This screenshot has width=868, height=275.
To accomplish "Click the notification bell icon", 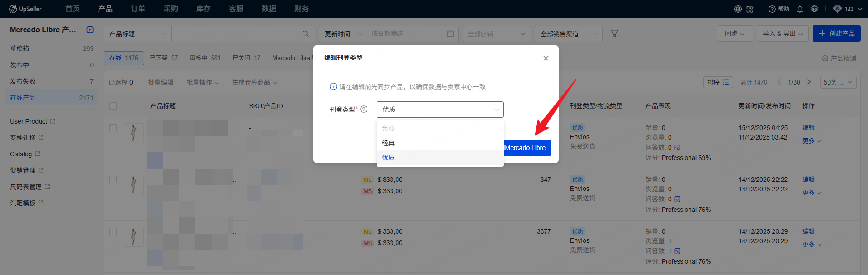I will pos(800,9).
